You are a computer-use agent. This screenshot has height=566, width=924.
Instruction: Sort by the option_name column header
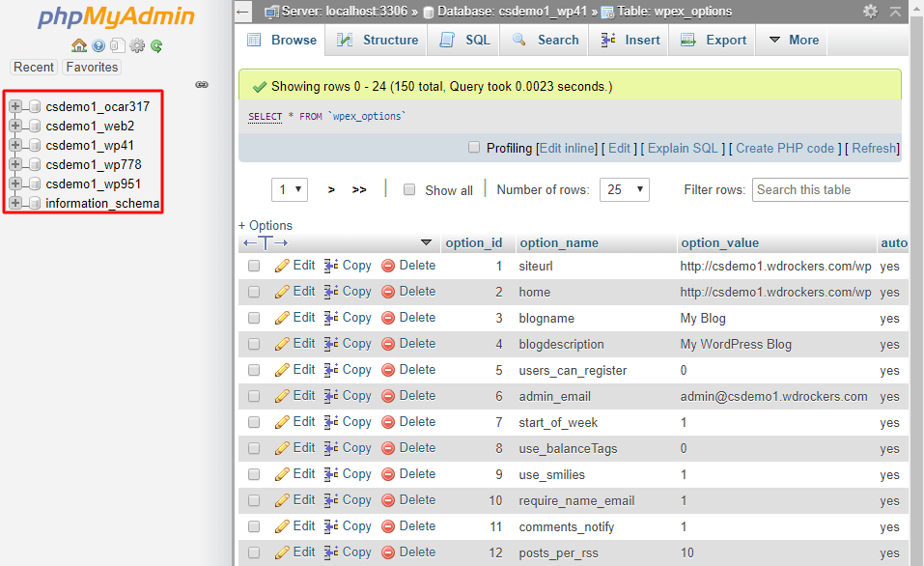click(559, 242)
